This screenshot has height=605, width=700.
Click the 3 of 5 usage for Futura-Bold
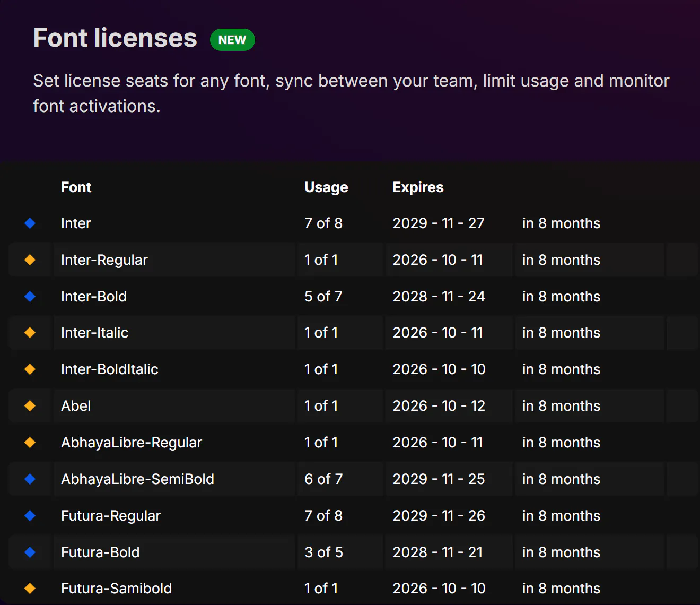click(323, 552)
